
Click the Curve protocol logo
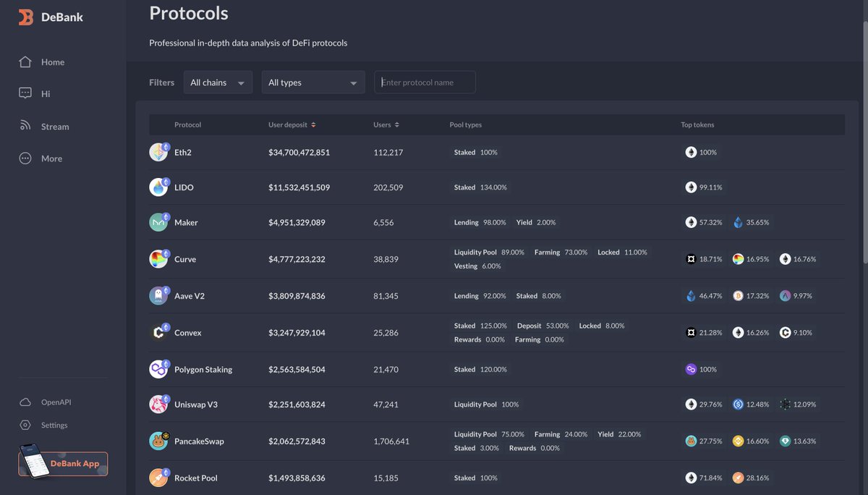pyautogui.click(x=158, y=258)
